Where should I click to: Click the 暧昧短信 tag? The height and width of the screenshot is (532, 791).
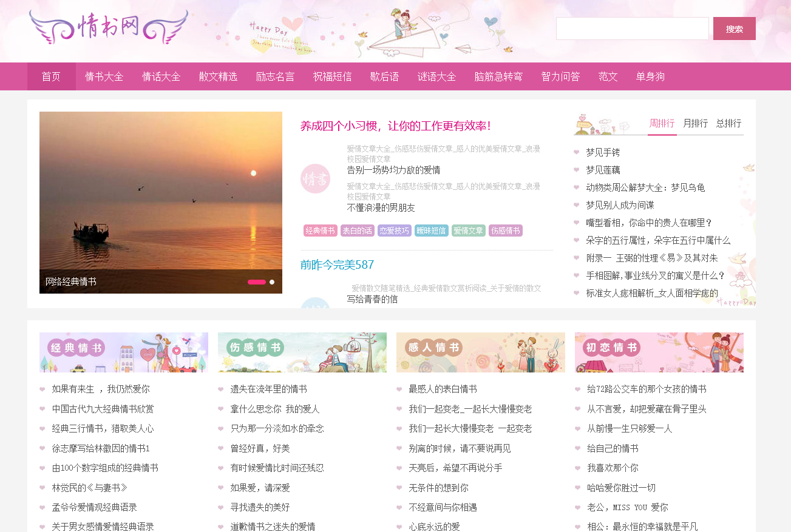[431, 231]
